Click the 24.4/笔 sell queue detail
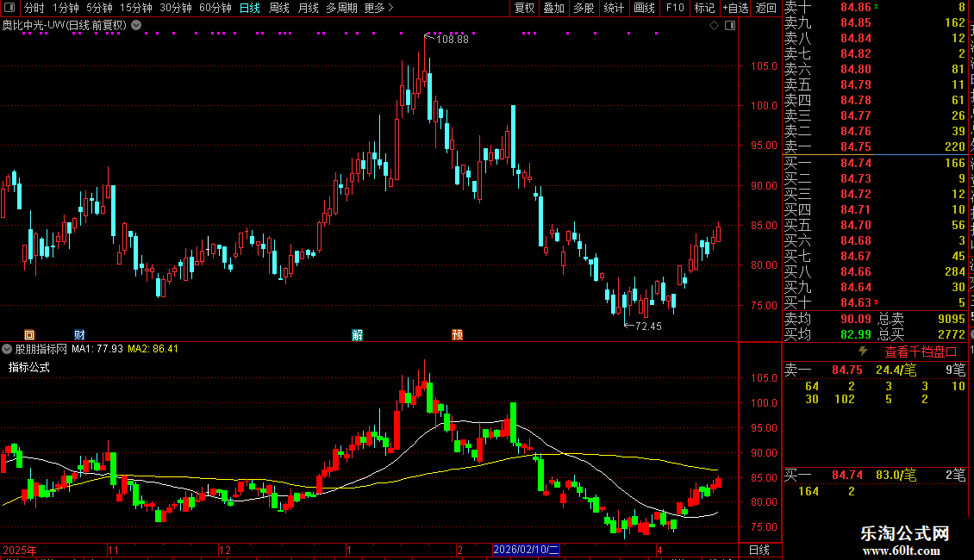Screen dimensions: 974x560 point(896,370)
